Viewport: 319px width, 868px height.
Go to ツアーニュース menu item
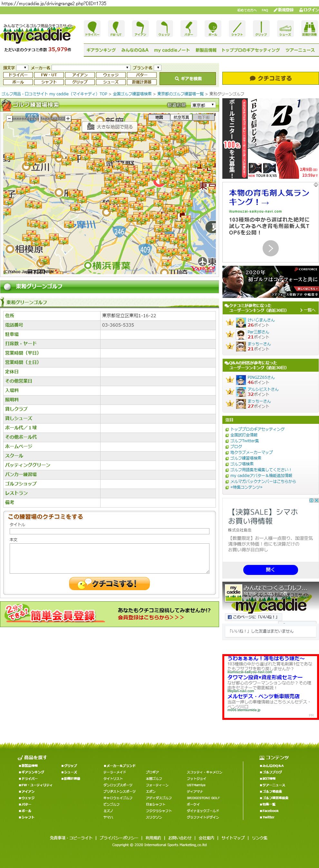point(300,50)
